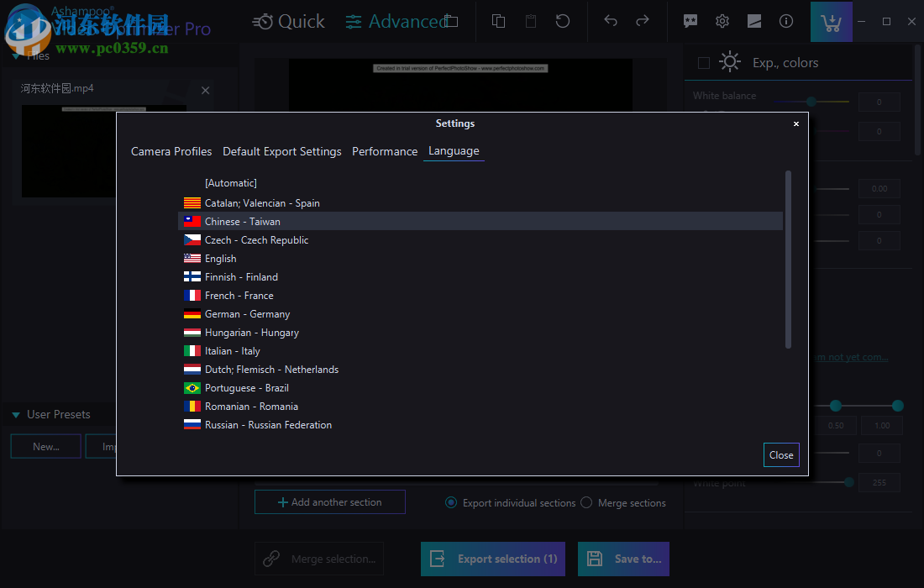Click the Redo arrow icon
Viewport: 924px width, 588px height.
pyautogui.click(x=643, y=21)
